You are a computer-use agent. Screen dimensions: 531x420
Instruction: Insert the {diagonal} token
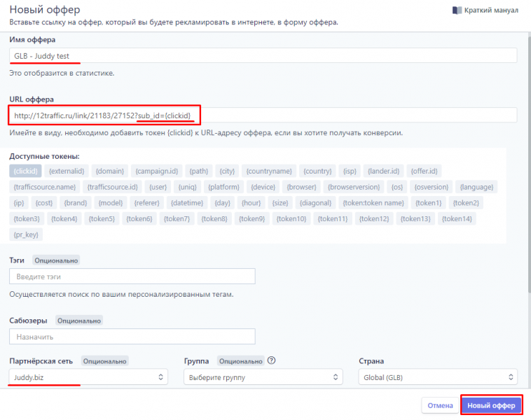coord(316,203)
